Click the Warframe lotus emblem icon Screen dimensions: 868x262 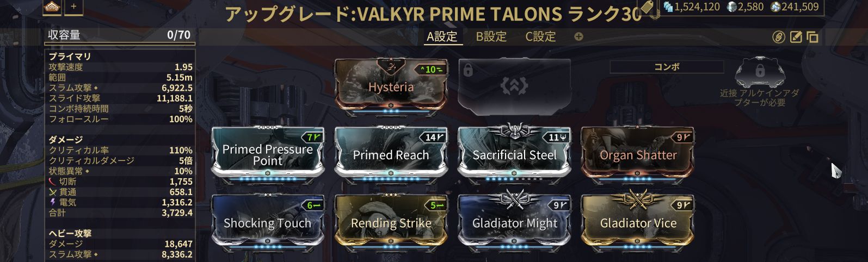coord(52,7)
